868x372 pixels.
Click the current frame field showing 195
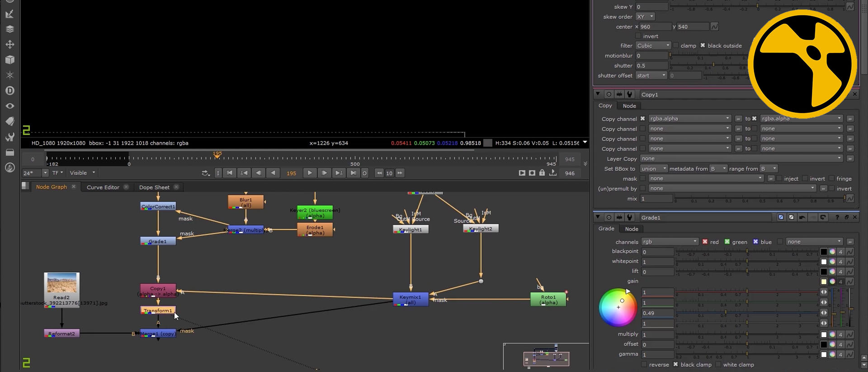(x=291, y=173)
